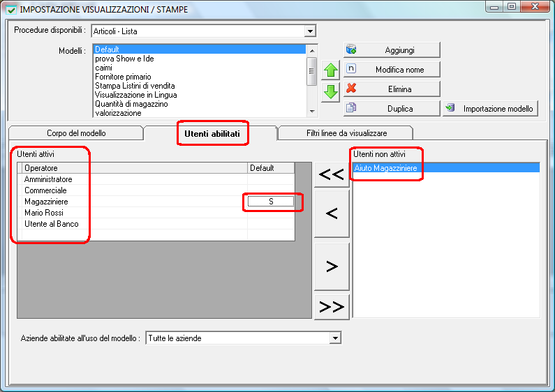Close the Impostazione Visualizzazioni window
This screenshot has width=555, height=392.
535,7
